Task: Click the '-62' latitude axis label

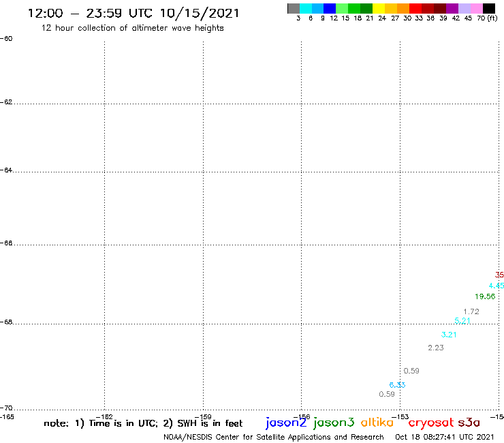Action: coord(6,102)
